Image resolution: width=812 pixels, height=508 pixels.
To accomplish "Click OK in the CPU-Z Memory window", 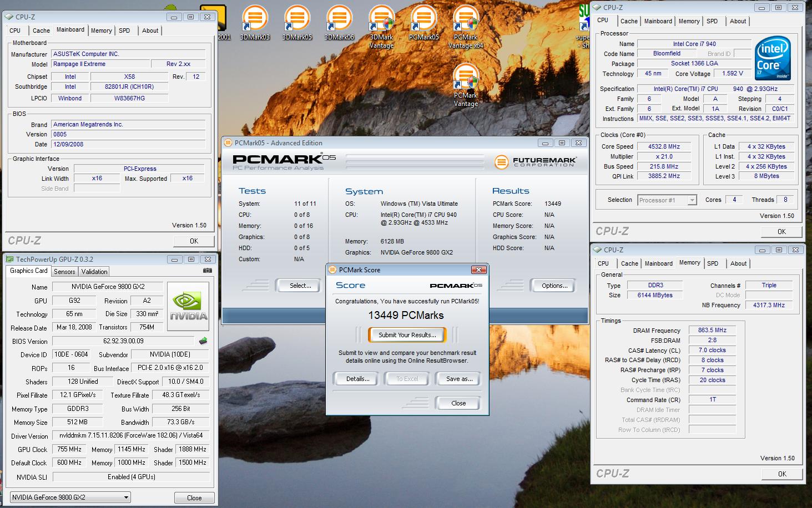I will coord(782,474).
